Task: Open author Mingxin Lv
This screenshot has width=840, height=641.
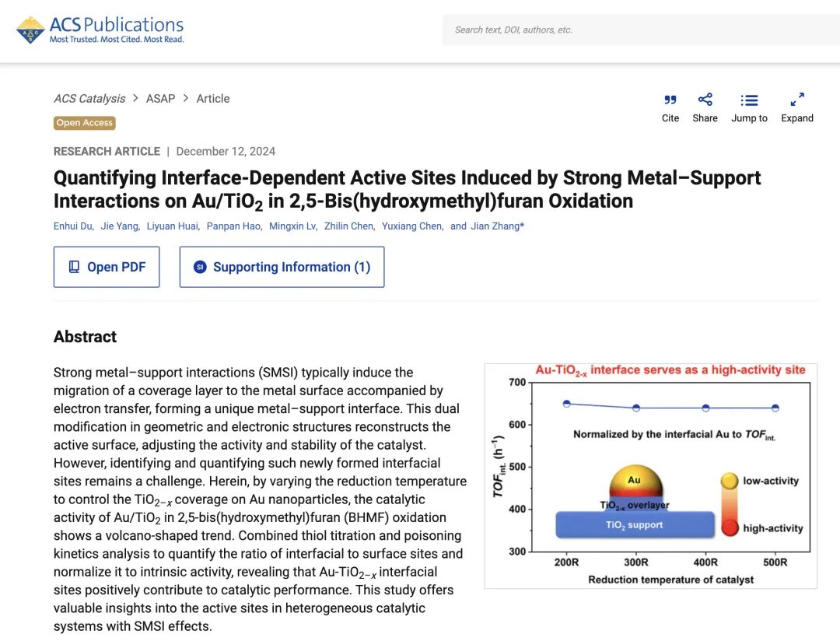Action: (x=292, y=226)
